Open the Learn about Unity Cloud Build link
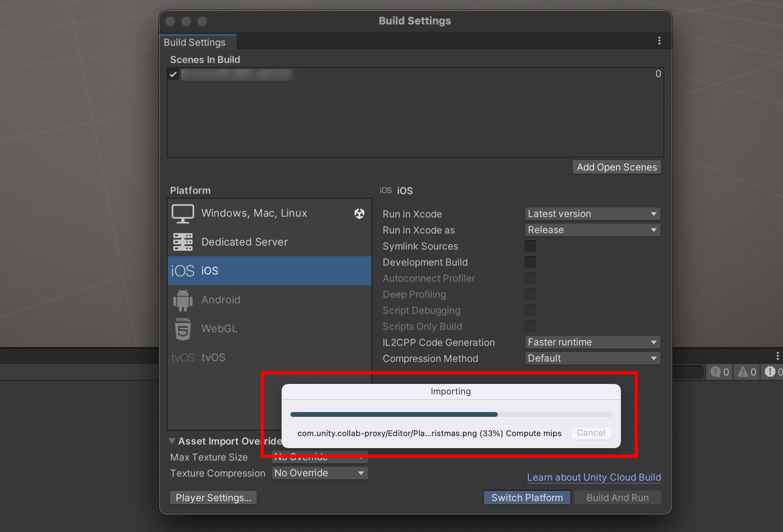 coord(594,477)
